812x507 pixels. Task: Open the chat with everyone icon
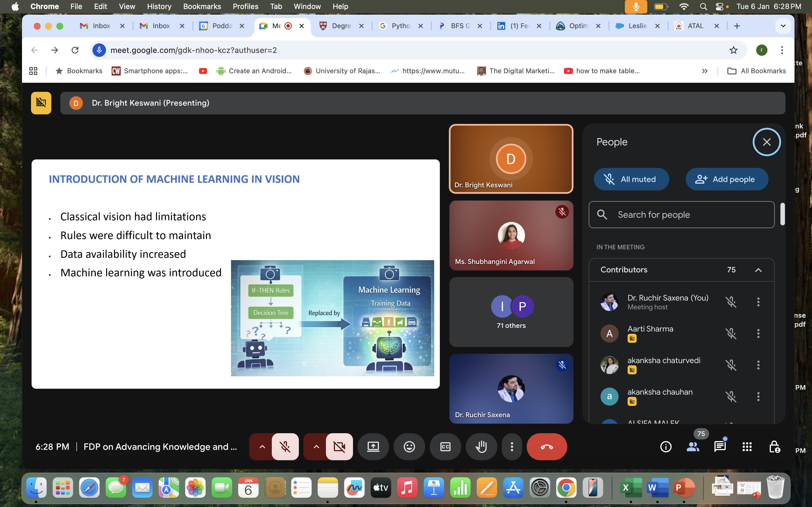tap(720, 447)
